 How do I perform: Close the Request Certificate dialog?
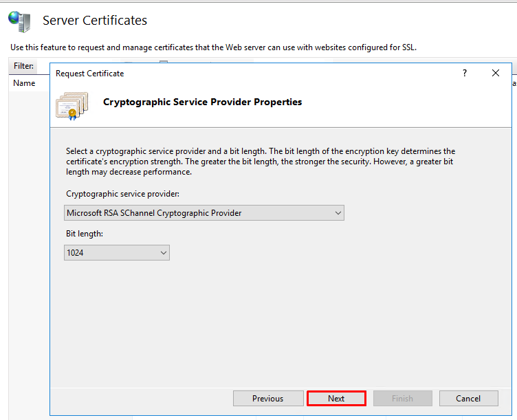(495, 73)
